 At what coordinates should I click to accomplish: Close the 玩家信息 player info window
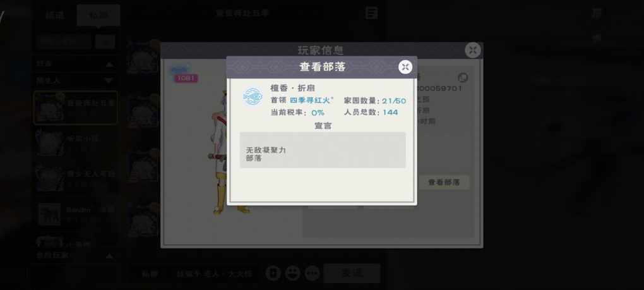tap(473, 50)
